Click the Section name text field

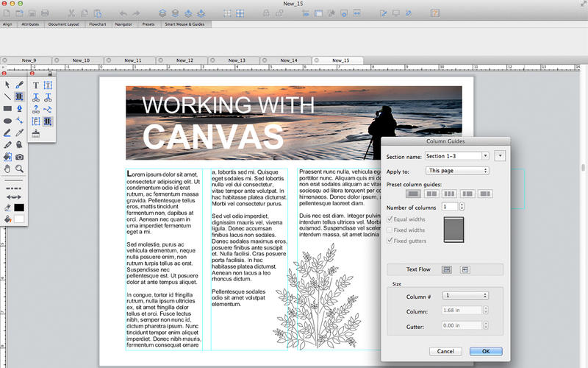point(453,156)
